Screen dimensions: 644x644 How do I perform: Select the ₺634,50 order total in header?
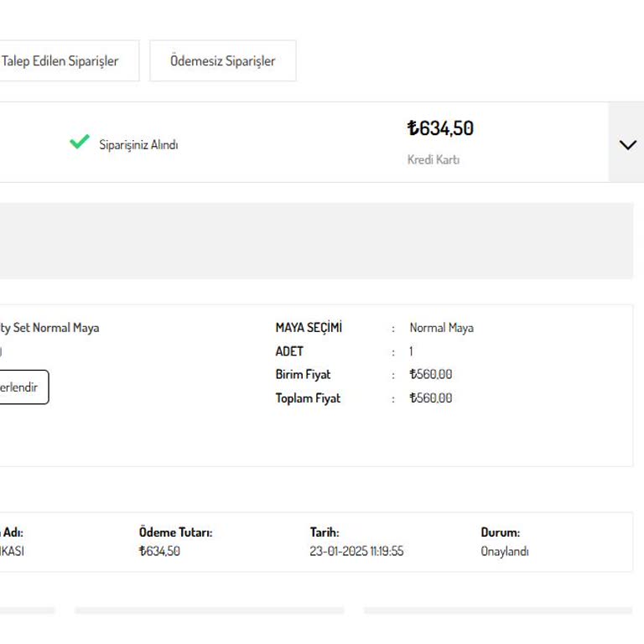coord(440,128)
